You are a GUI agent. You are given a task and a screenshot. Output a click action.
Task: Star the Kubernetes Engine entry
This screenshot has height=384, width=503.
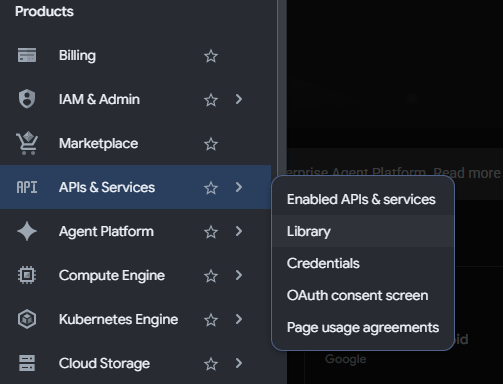coord(211,320)
